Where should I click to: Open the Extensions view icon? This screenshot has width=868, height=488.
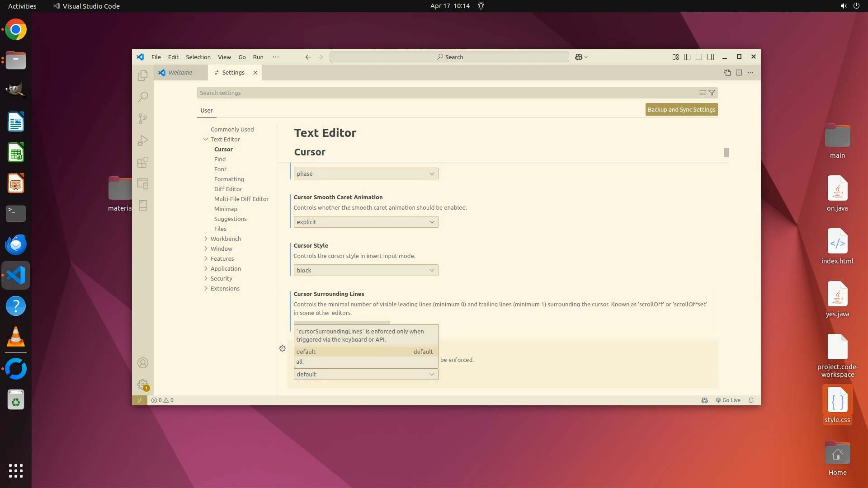tap(143, 162)
